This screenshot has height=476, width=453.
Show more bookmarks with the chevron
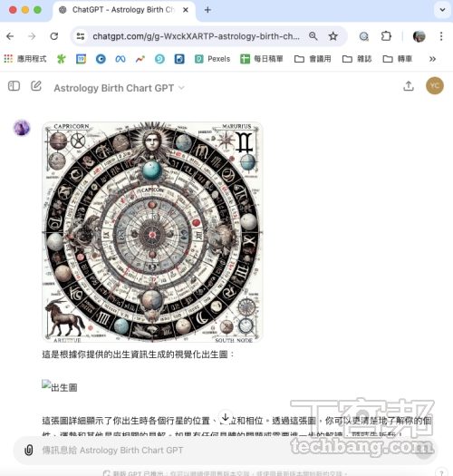pos(432,59)
